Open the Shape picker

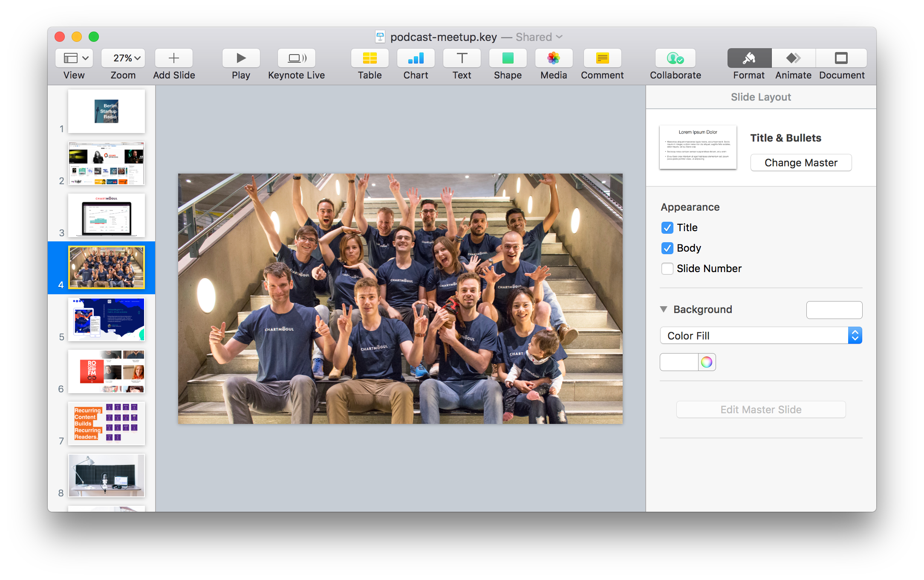tap(508, 58)
